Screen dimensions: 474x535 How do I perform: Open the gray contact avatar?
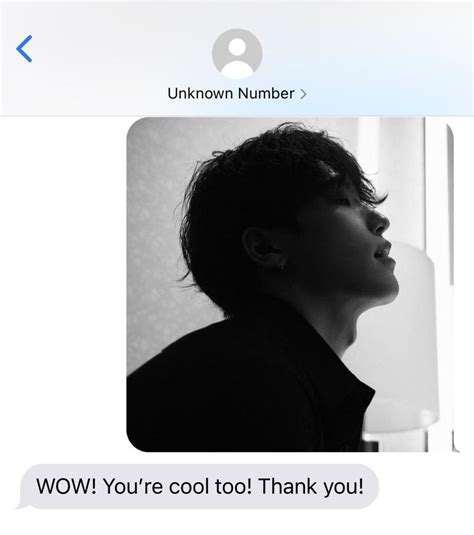[x=237, y=54]
